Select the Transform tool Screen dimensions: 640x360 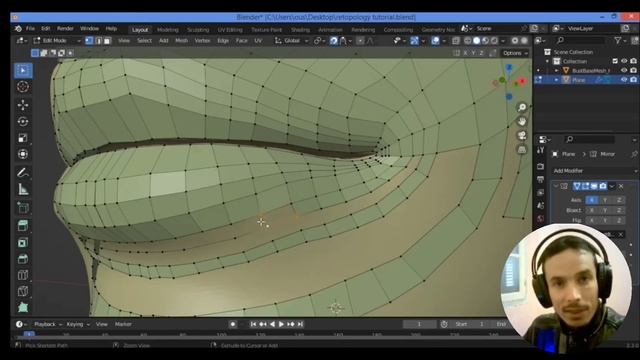[23, 154]
